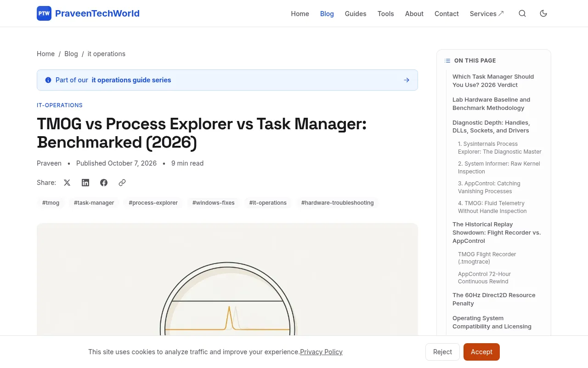
Task: Copy article link with chain icon
Action: (122, 183)
